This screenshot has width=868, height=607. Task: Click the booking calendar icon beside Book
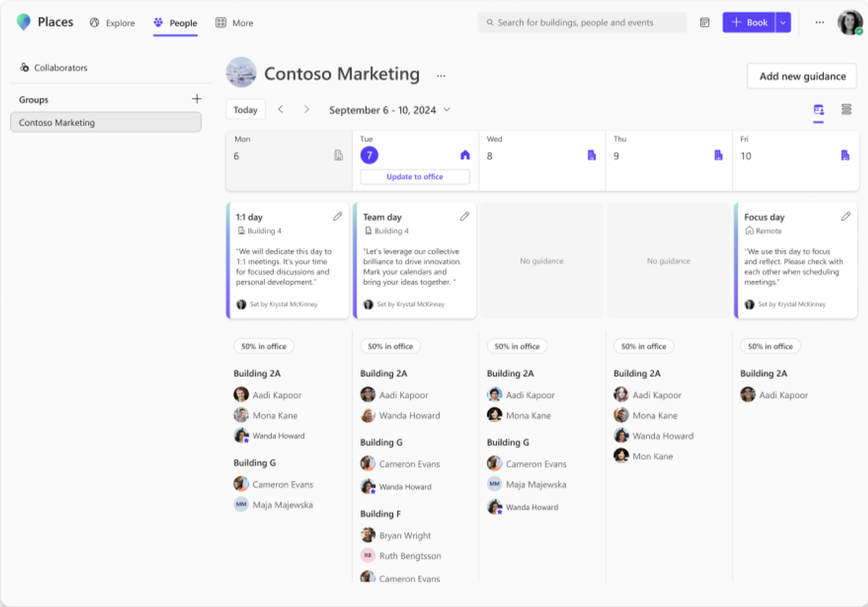point(705,22)
